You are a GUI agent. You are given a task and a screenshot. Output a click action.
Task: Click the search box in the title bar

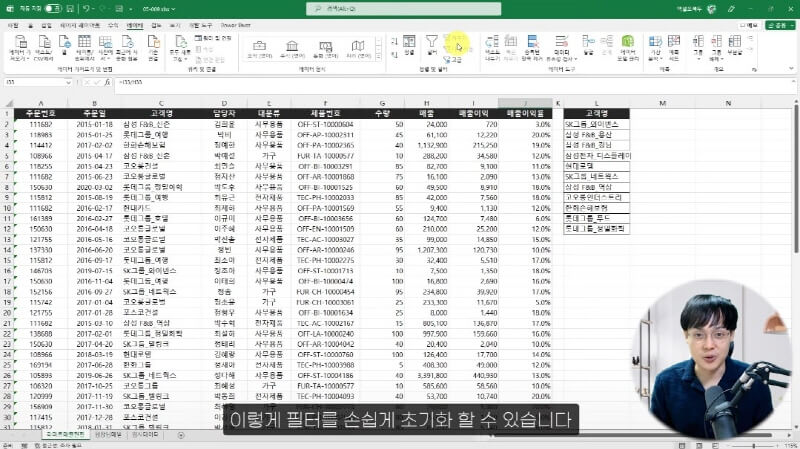pyautogui.click(x=404, y=9)
